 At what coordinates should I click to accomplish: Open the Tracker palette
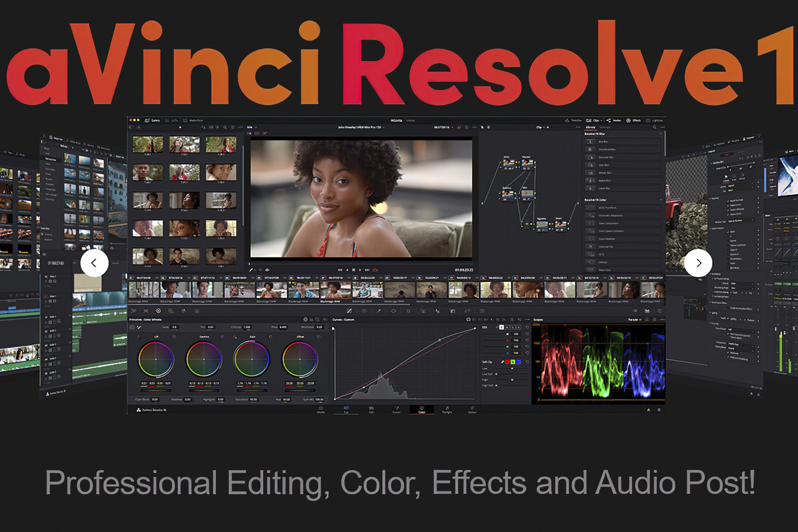point(408,311)
